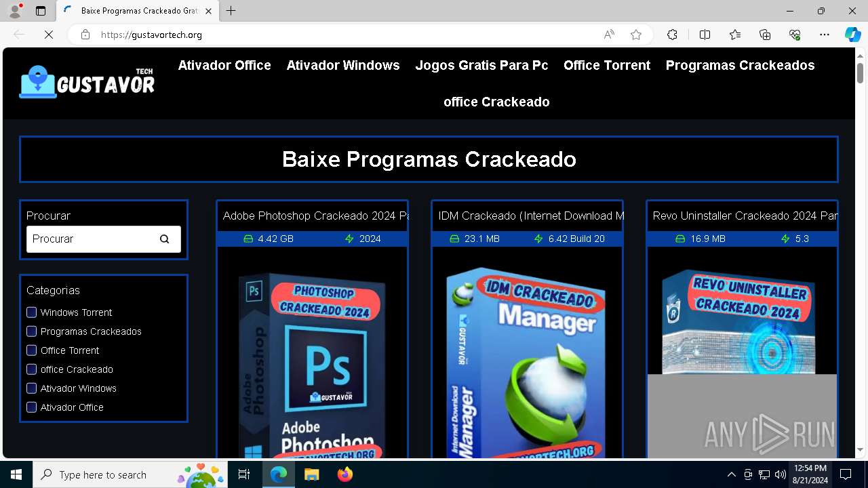Open File Explorer from taskbar

coord(311,474)
